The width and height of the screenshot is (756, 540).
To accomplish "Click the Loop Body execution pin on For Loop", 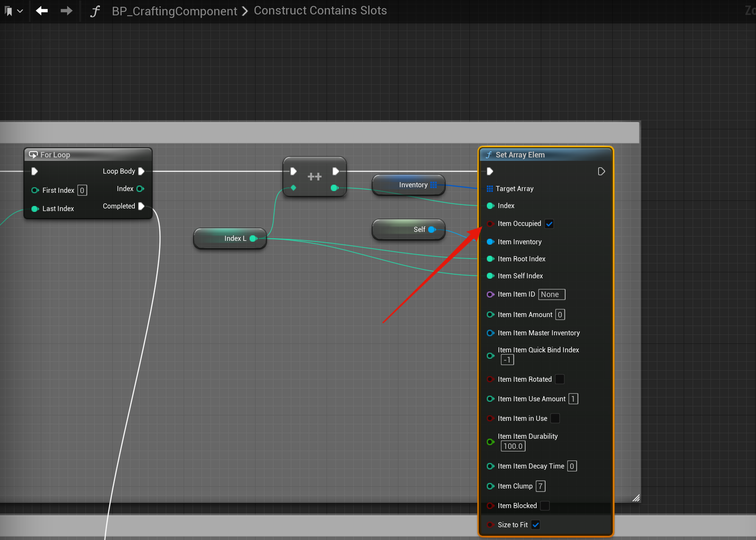I will click(142, 171).
